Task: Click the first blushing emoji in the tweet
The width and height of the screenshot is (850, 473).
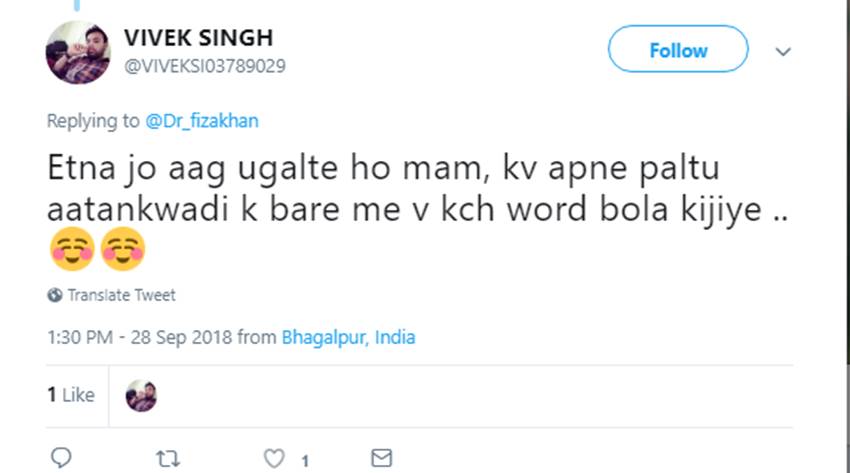Action: point(70,249)
